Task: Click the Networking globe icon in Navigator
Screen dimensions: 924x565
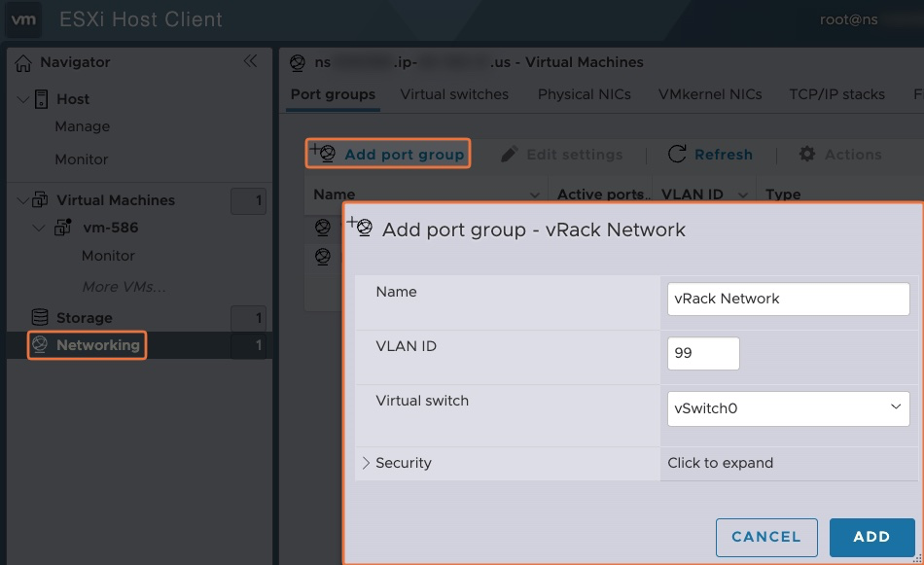Action: click(x=40, y=344)
